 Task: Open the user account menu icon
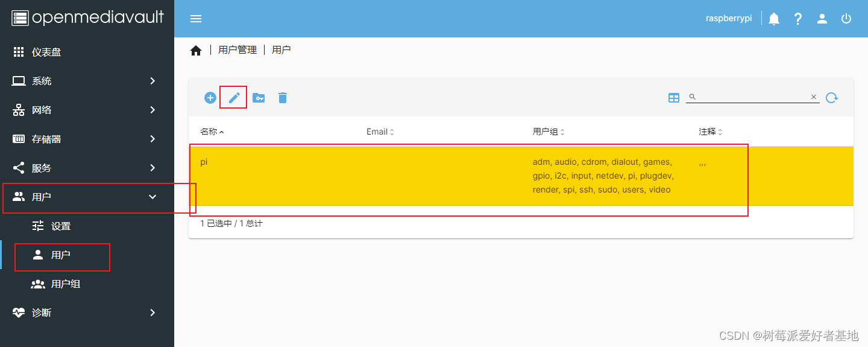click(x=822, y=19)
